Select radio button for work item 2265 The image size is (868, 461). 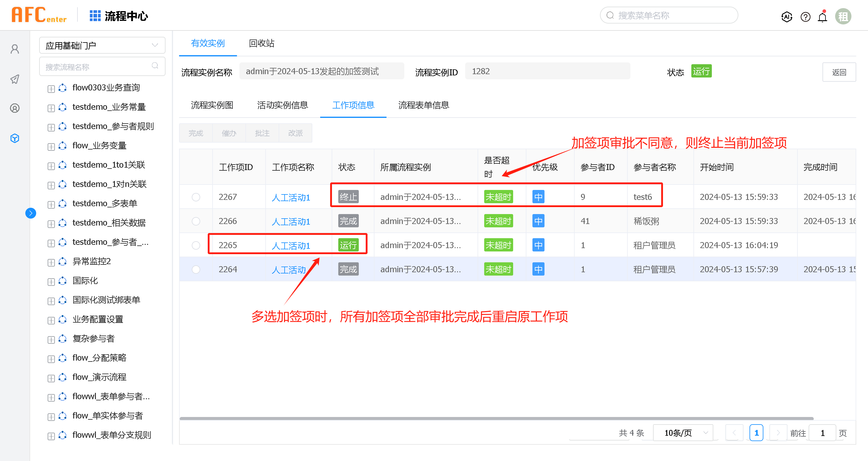pyautogui.click(x=196, y=245)
